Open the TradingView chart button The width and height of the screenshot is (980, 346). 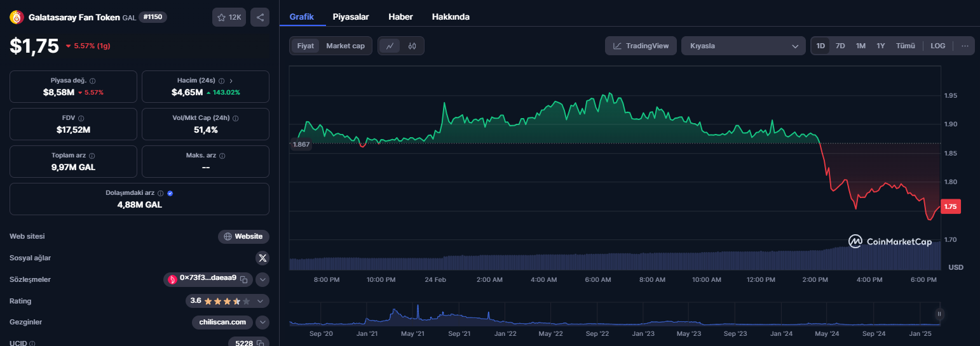tap(641, 46)
